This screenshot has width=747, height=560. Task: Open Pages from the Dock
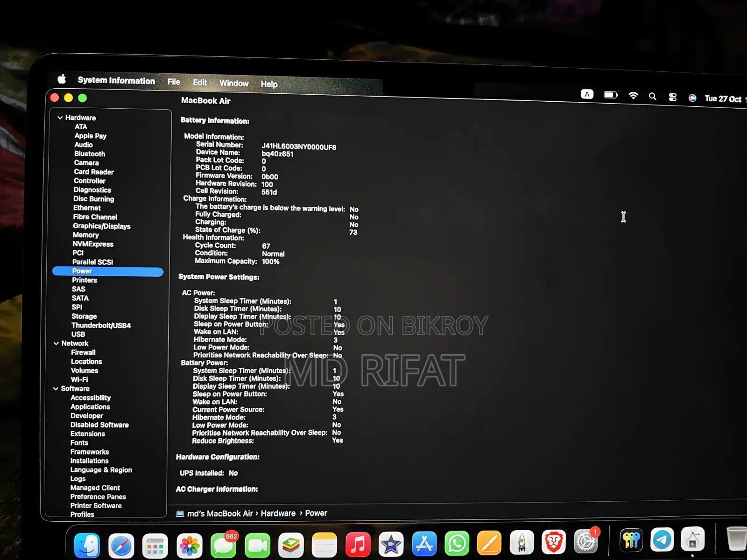tap(489, 543)
